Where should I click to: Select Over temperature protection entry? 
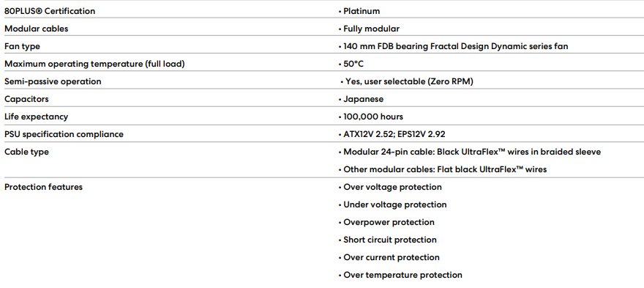pyautogui.click(x=403, y=275)
